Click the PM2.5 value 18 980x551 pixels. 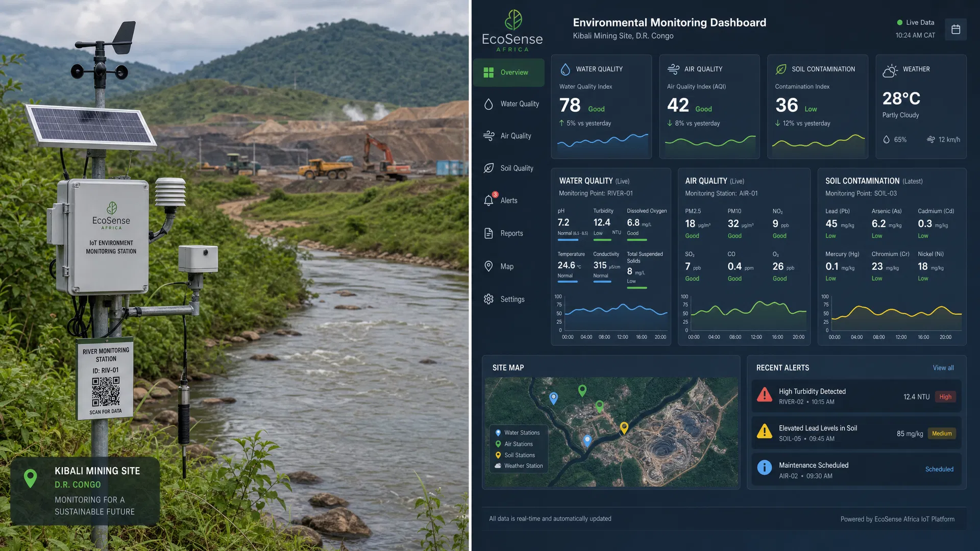690,224
